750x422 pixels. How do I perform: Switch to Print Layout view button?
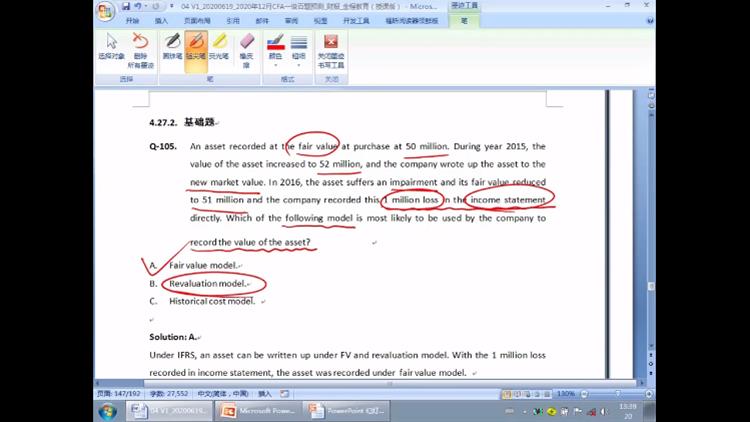point(507,394)
